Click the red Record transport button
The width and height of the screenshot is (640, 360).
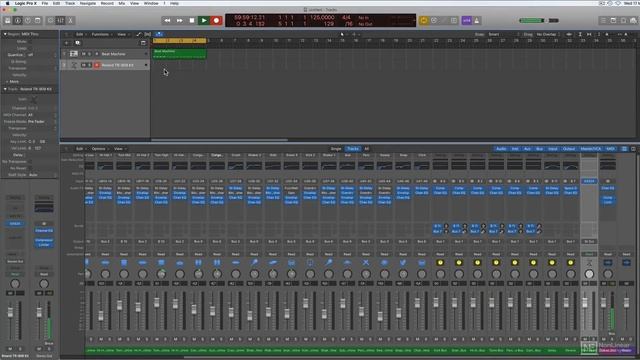216,20
